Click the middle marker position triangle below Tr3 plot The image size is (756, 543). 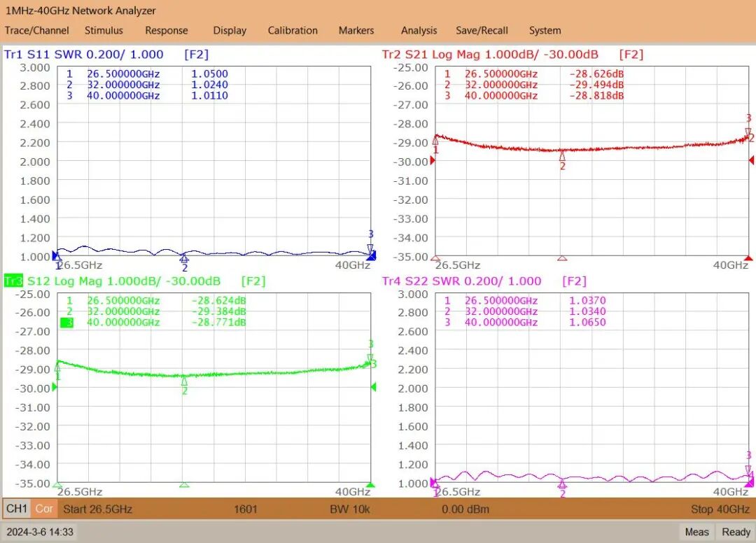[x=184, y=485]
